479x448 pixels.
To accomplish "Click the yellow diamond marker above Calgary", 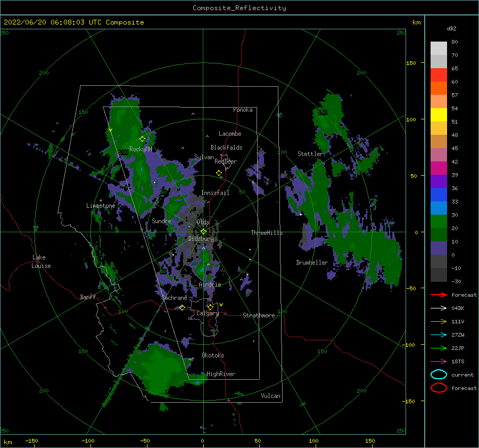I will tap(210, 307).
